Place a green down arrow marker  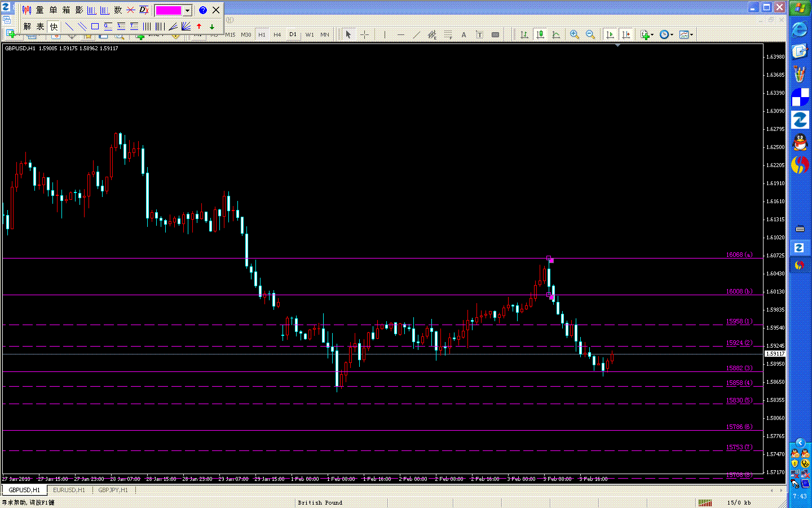click(212, 27)
